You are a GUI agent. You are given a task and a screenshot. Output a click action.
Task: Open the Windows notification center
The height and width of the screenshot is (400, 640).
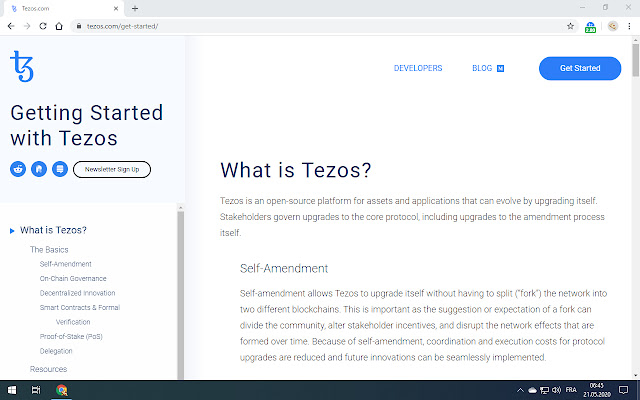(623, 390)
